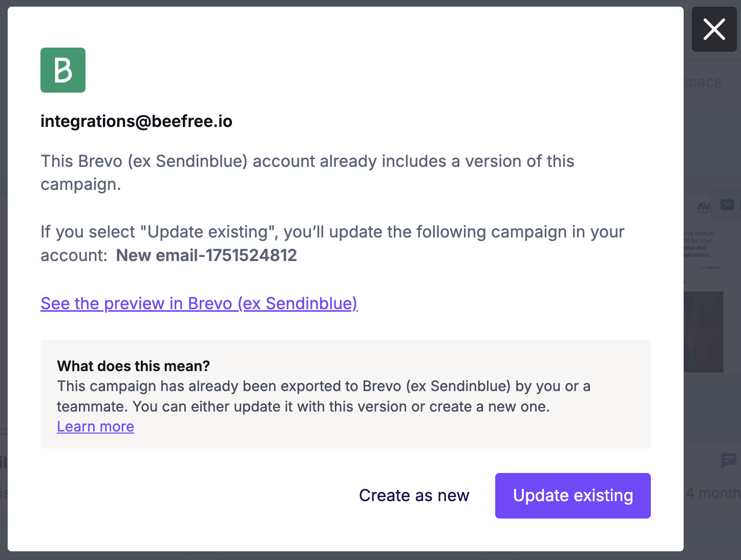Follow the Learn more link
This screenshot has height=560, width=741.
tap(95, 426)
